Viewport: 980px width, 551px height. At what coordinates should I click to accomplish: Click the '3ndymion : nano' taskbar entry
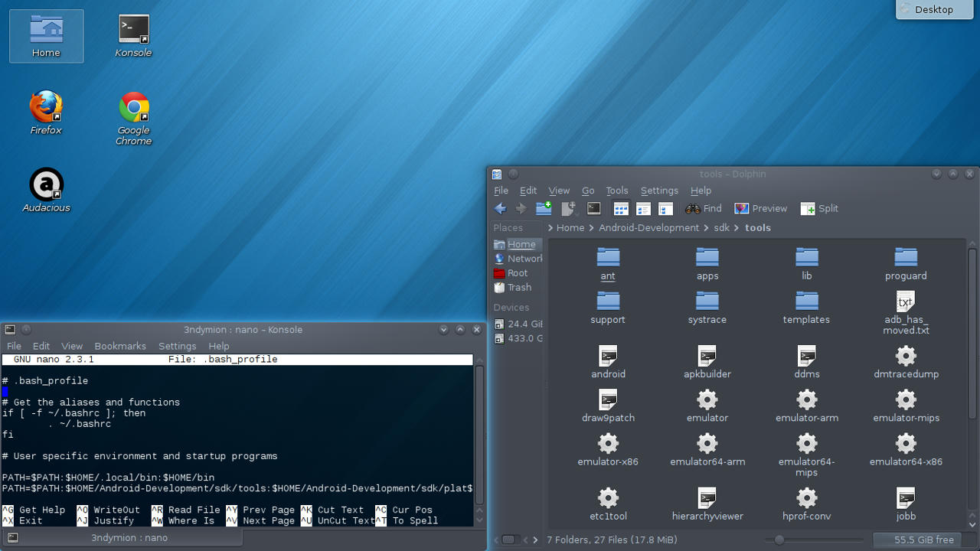pyautogui.click(x=122, y=537)
